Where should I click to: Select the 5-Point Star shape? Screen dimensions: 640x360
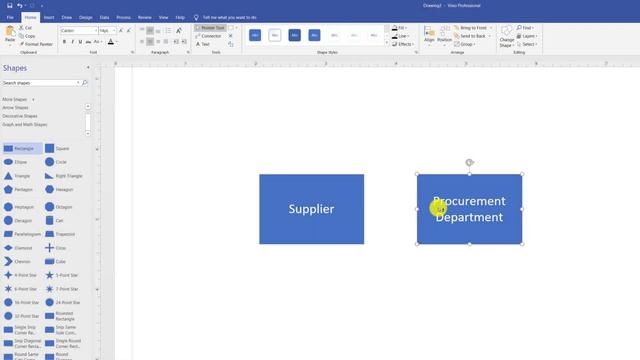click(x=62, y=275)
